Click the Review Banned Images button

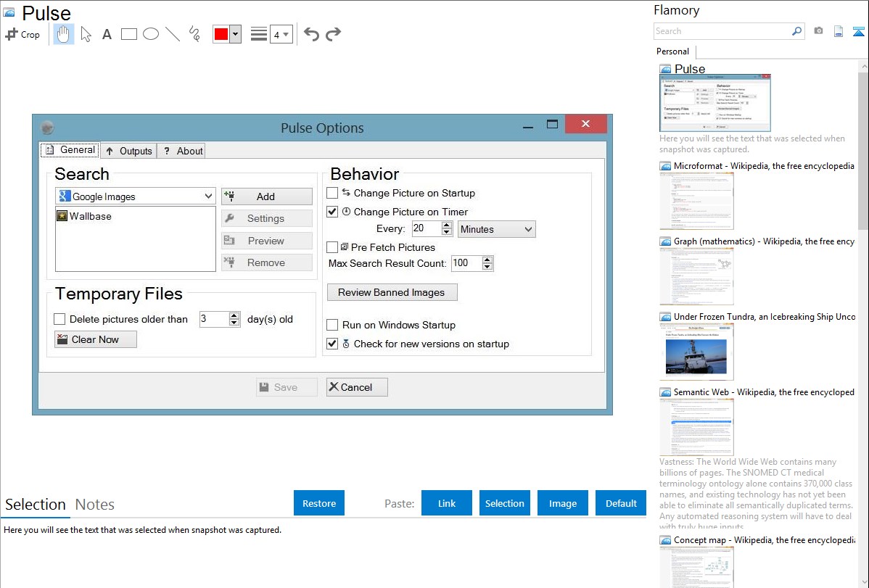(x=392, y=292)
